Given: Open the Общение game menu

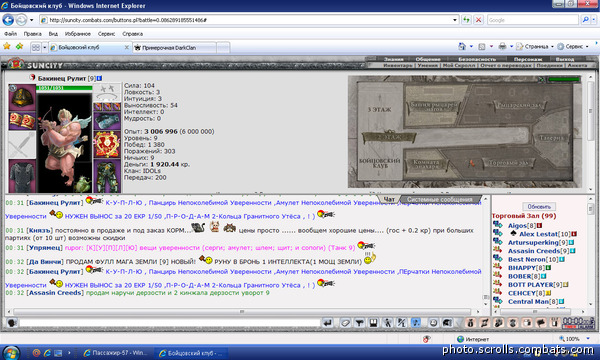Looking at the screenshot, I should tap(428, 59).
